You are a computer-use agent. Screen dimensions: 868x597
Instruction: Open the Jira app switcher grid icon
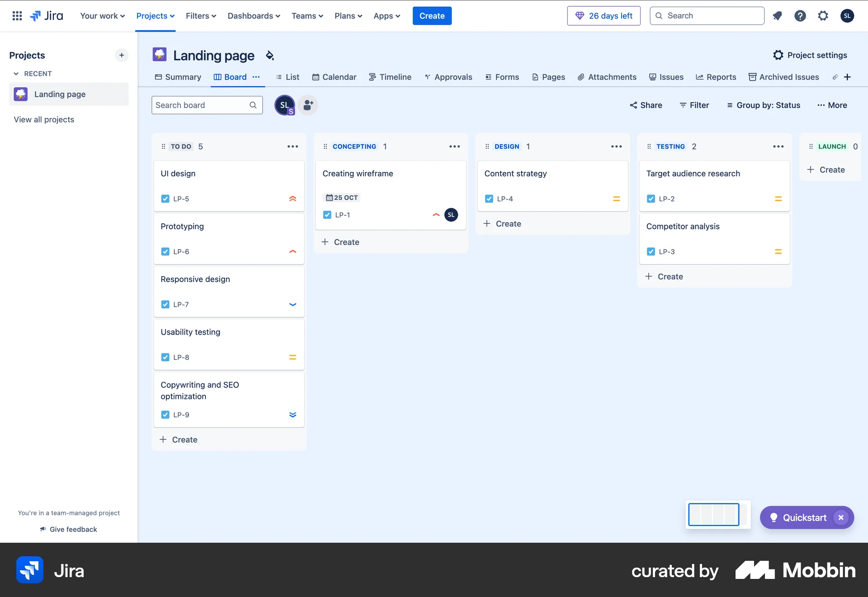(x=17, y=15)
